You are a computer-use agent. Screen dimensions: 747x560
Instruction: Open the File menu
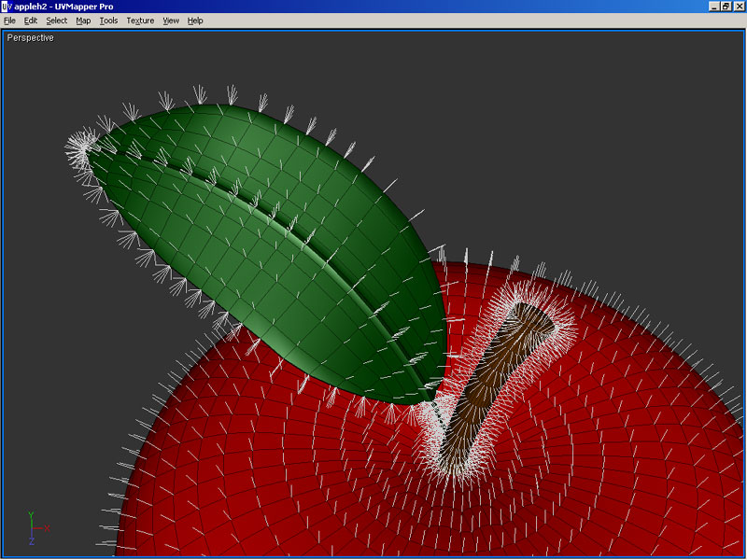(9, 21)
